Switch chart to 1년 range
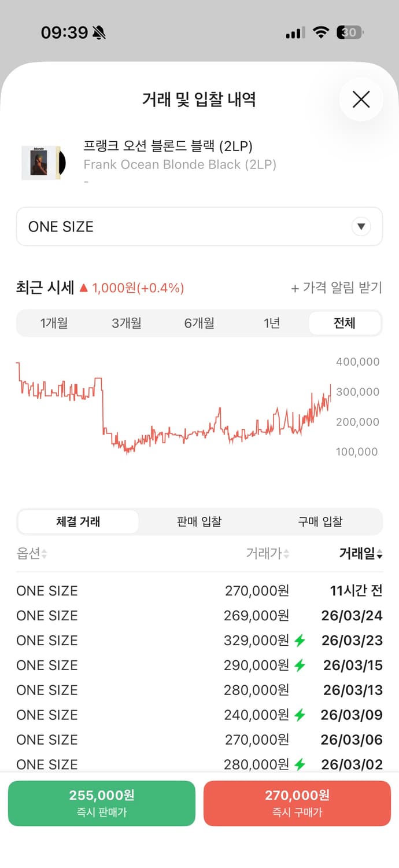This screenshot has height=868, width=399. (x=272, y=323)
